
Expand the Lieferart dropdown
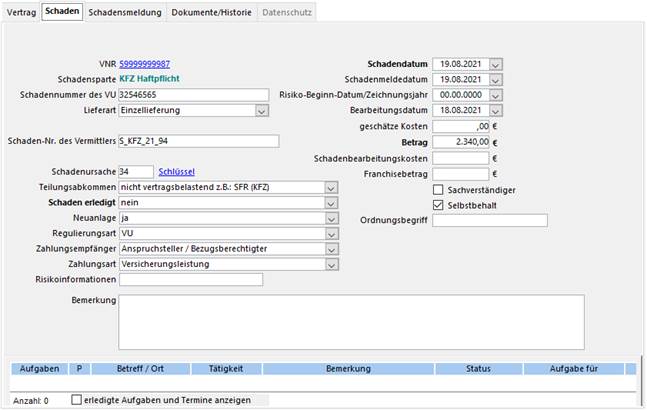[x=261, y=110]
